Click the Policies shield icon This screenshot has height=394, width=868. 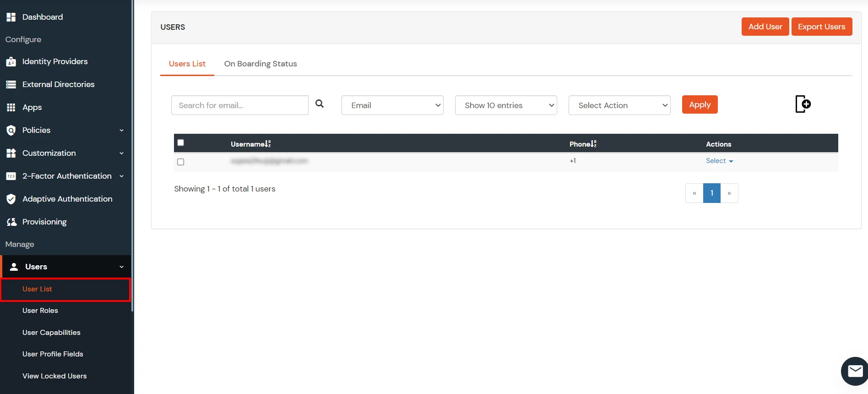(x=11, y=130)
